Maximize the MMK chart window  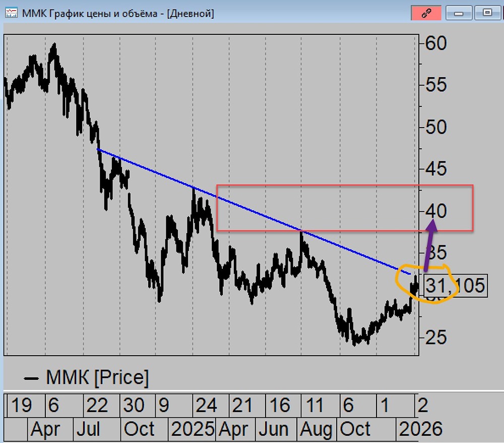coord(487,13)
